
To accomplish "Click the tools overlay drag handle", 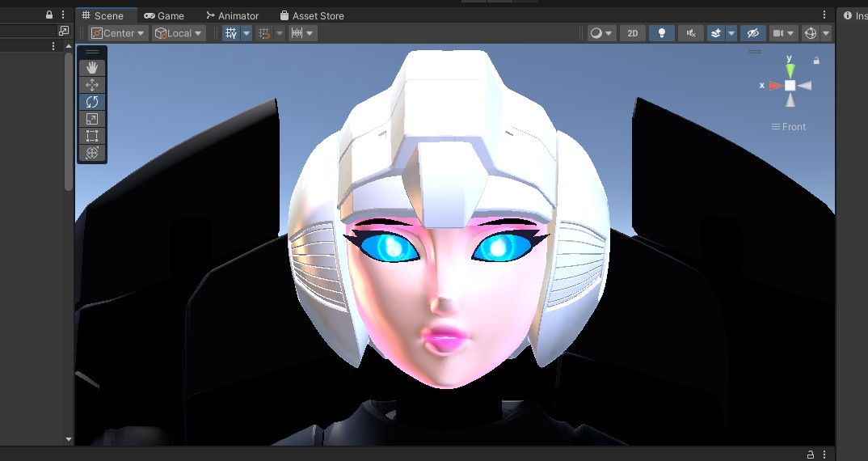I will (92, 52).
